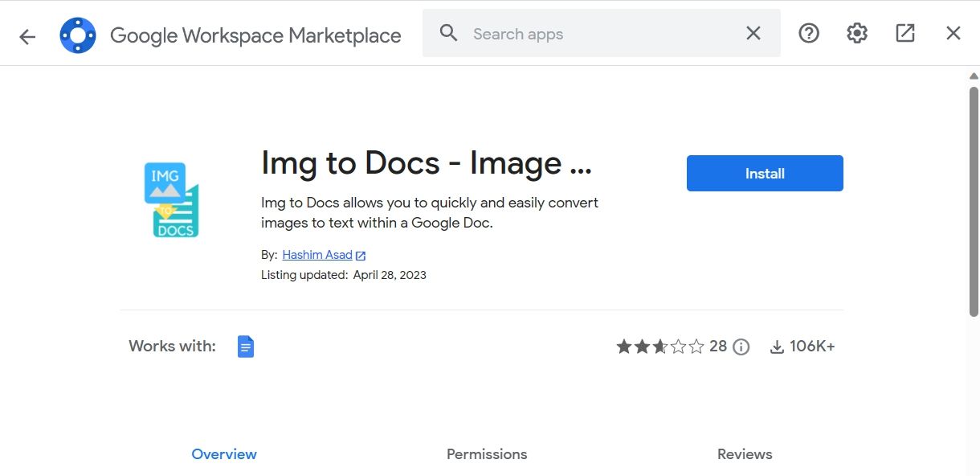This screenshot has width=980, height=476.
Task: Switch to the Permissions tab
Action: click(487, 454)
